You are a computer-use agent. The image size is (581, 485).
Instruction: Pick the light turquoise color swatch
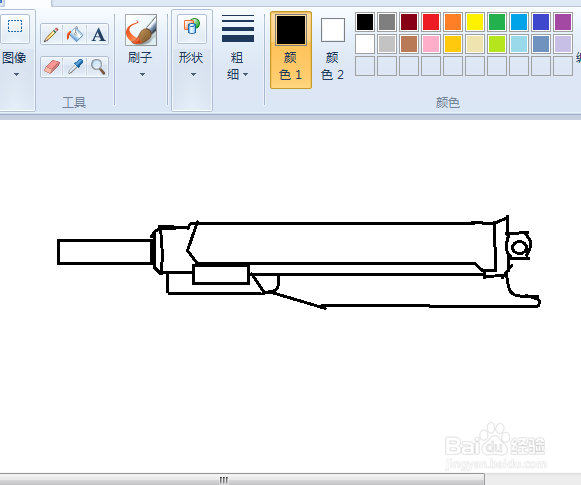519,44
